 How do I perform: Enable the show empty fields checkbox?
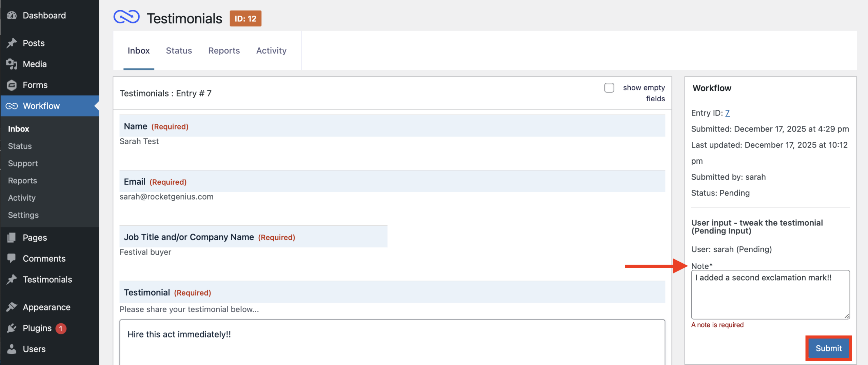pyautogui.click(x=609, y=88)
